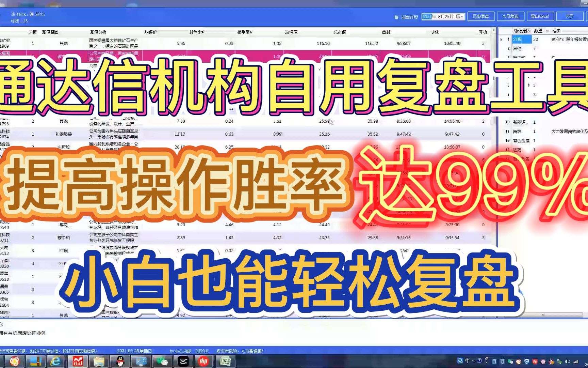Sort by 涨停分析 column header
Viewport: 588px width, 368px height.
(x=98, y=32)
